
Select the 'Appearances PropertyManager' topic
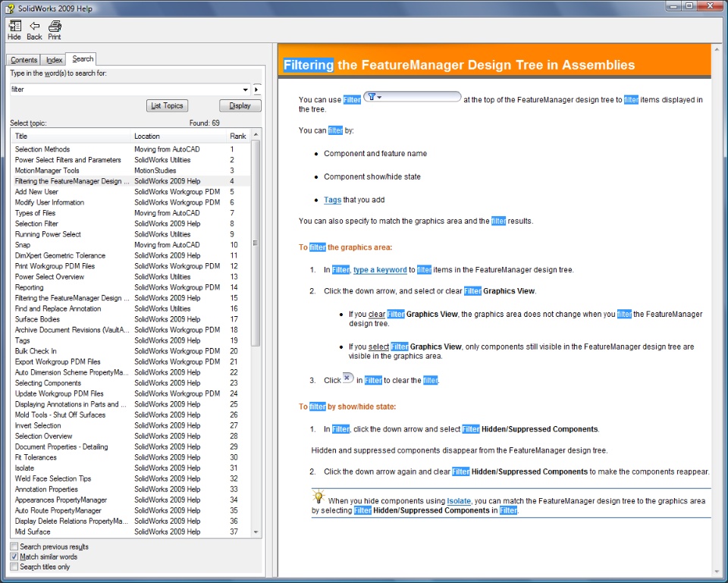(130, 500)
